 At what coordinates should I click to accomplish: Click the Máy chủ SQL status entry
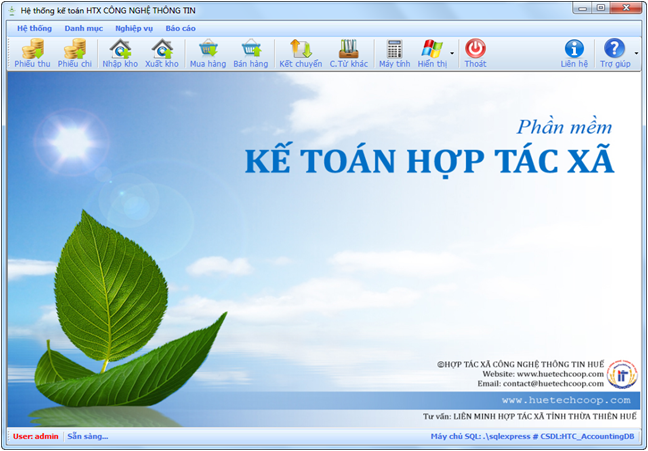532,437
